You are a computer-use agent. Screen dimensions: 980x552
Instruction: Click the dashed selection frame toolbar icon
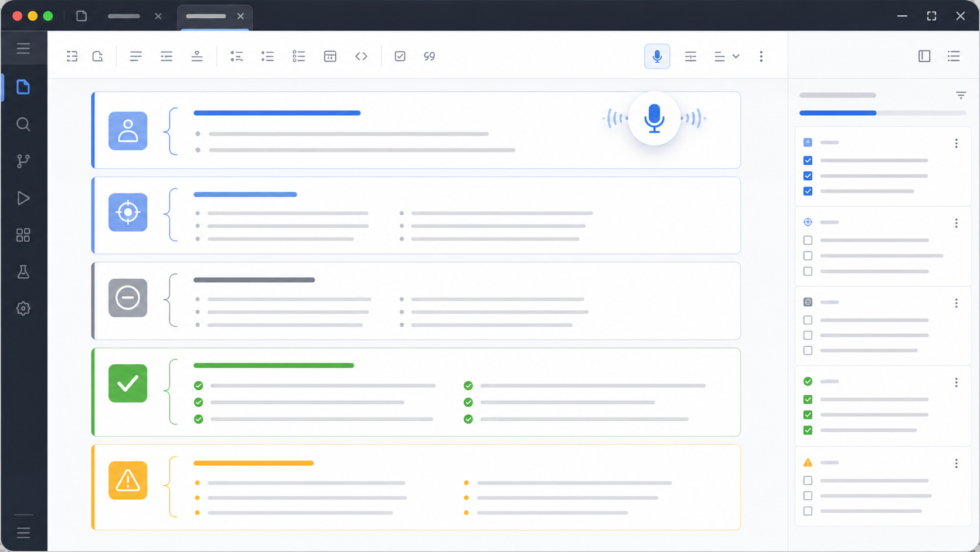pos(72,56)
